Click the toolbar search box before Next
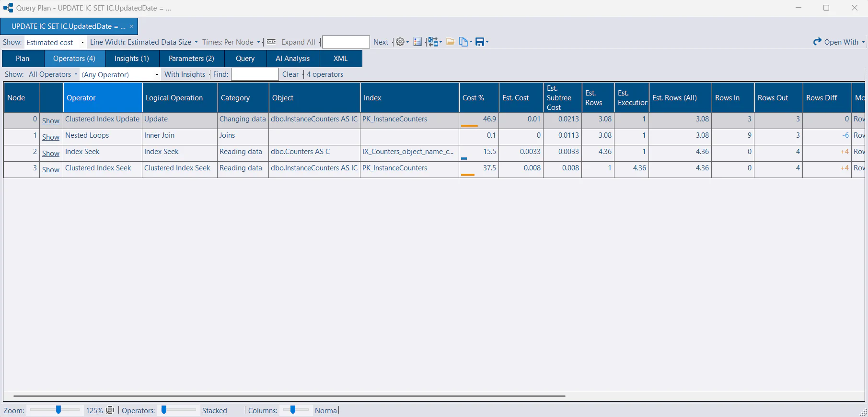868x417 pixels. tap(346, 42)
